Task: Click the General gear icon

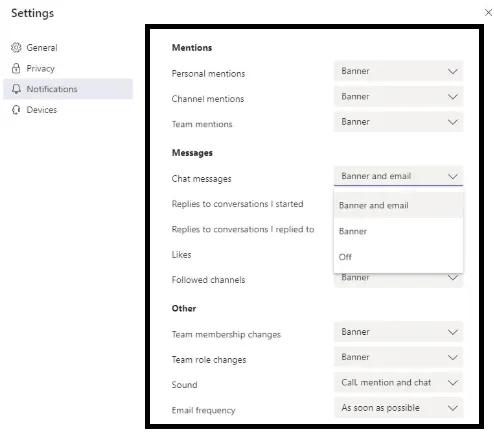Action: click(16, 48)
